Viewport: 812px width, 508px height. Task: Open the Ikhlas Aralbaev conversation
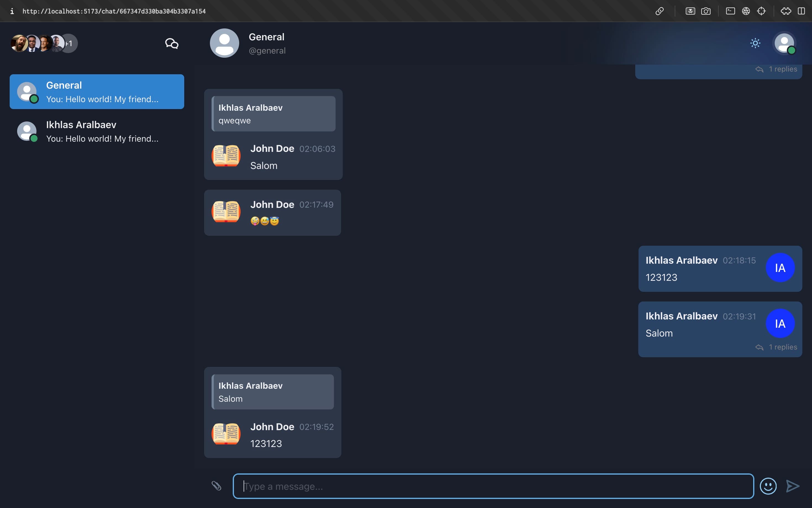[97, 131]
